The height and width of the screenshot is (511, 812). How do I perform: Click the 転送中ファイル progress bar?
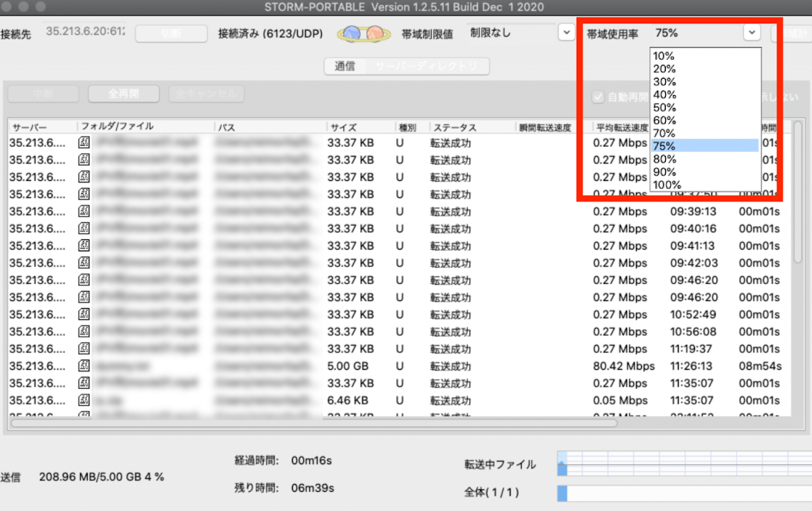[x=684, y=463]
